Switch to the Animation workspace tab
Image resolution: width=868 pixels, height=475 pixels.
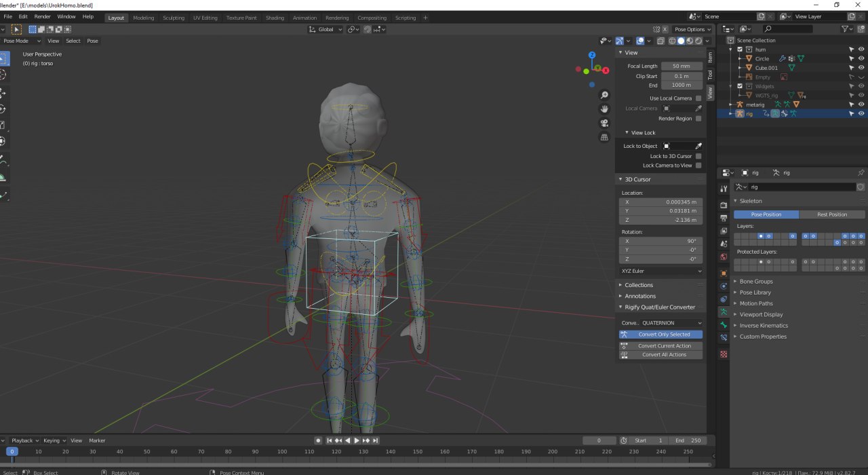coord(304,18)
